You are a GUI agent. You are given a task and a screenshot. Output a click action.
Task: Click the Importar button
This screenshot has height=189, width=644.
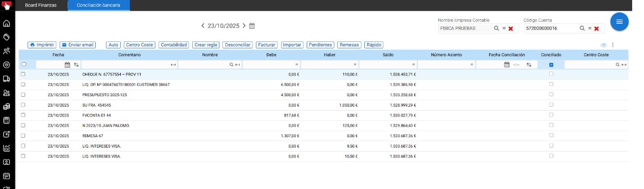[x=292, y=45]
